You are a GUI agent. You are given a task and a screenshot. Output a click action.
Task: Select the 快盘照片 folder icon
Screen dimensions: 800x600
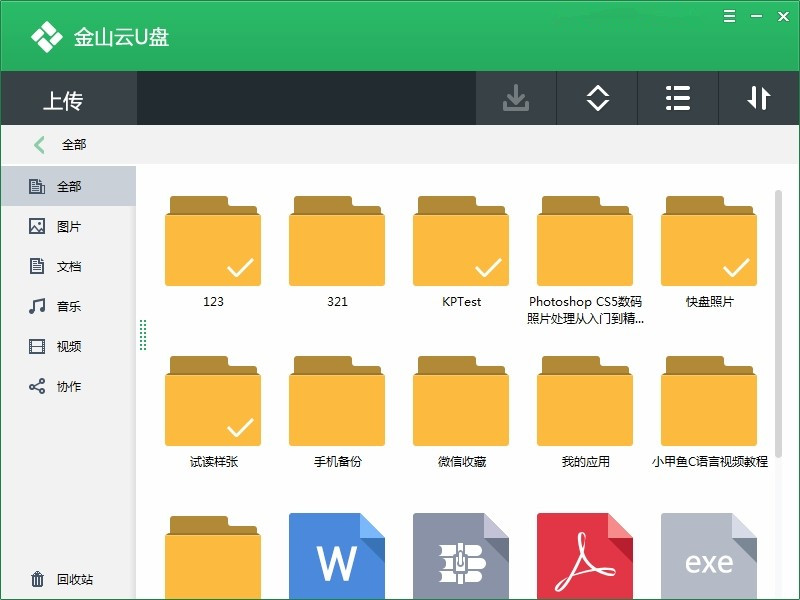pos(709,241)
